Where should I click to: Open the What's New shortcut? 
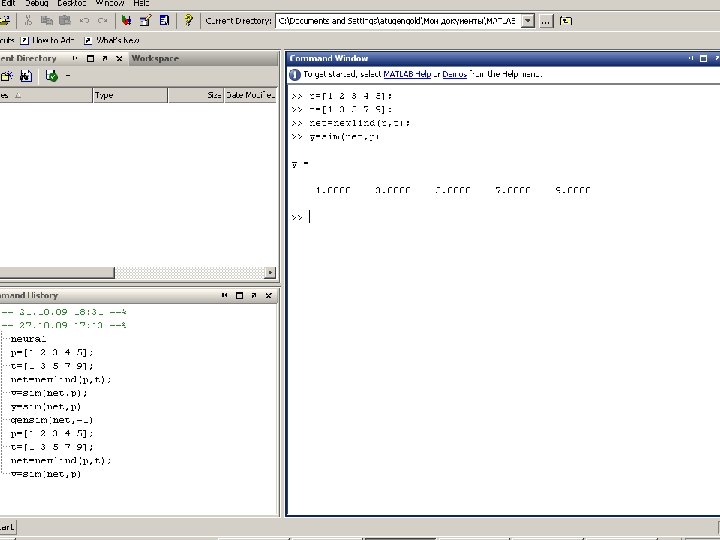coord(112,40)
